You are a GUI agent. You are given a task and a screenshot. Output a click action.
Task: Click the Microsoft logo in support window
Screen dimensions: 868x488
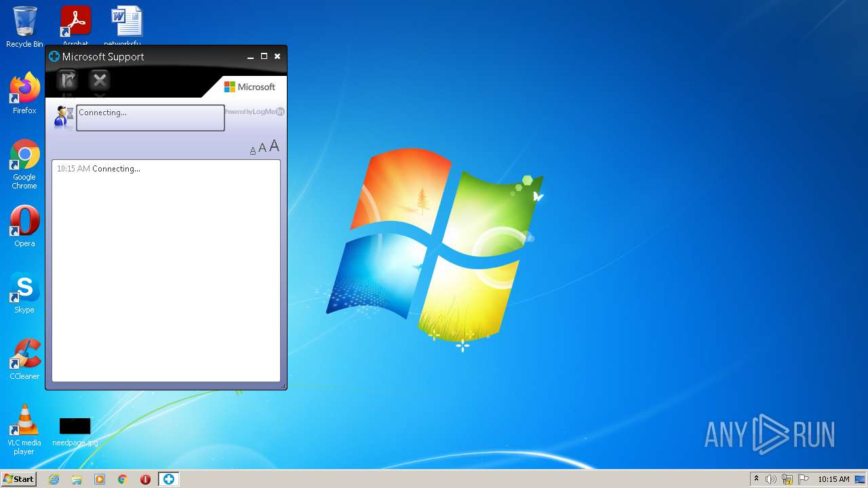coord(250,87)
